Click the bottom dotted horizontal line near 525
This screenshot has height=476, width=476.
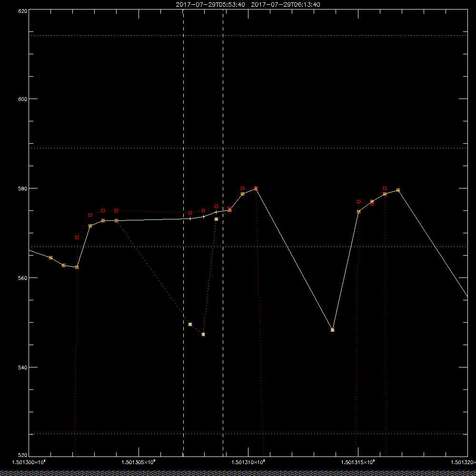coord(248,434)
